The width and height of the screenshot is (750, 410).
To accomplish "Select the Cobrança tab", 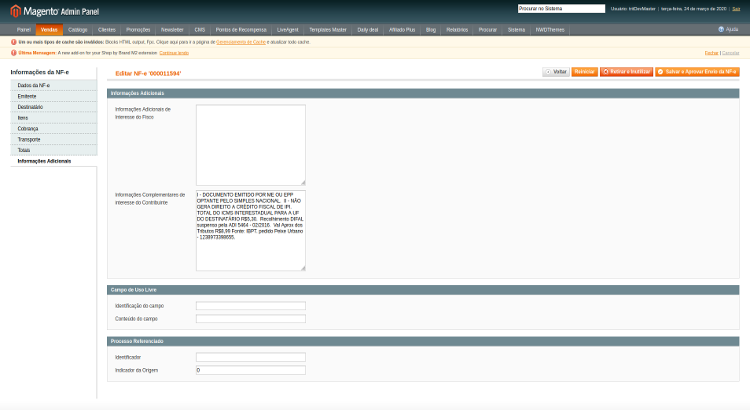I will coord(54,129).
